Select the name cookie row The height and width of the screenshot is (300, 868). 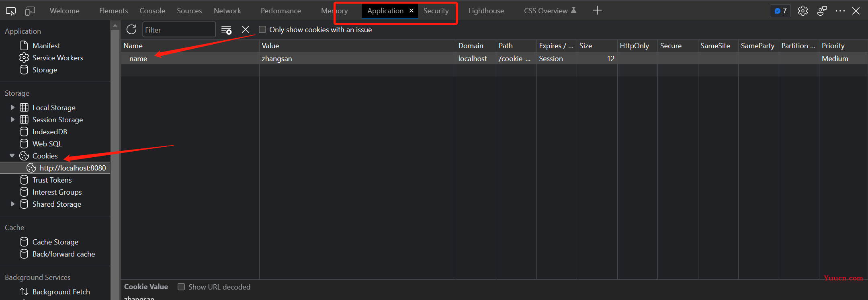(x=494, y=58)
